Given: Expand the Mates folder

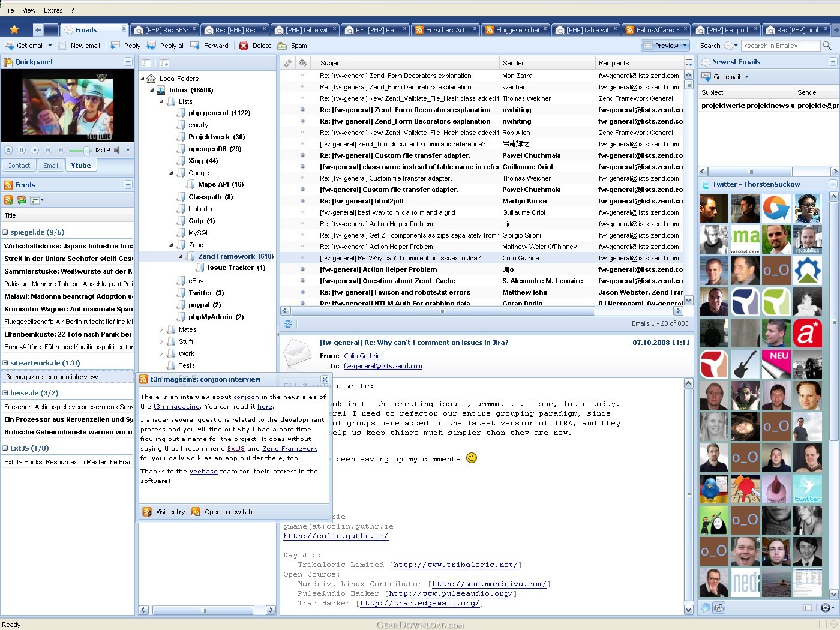Looking at the screenshot, I should (161, 329).
